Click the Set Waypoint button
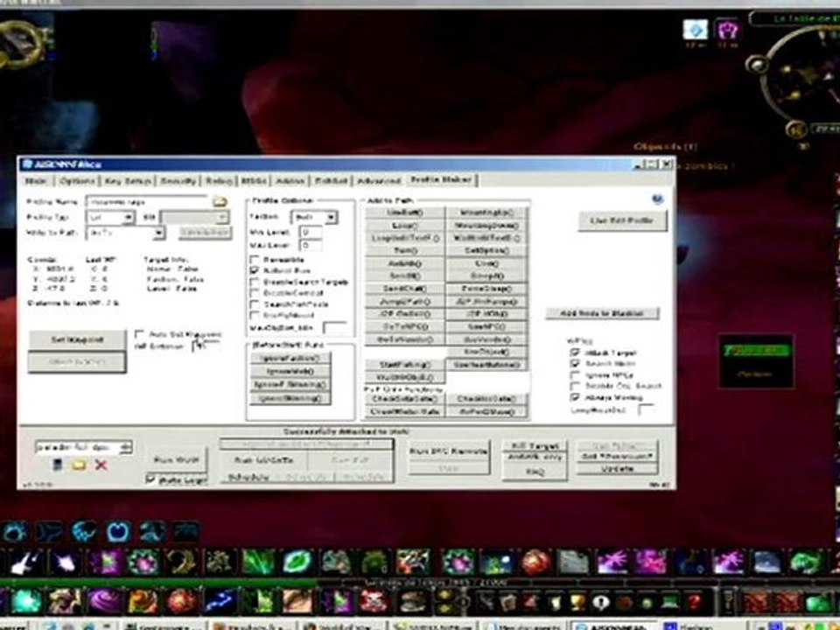This screenshot has width=840, height=630. (x=77, y=339)
